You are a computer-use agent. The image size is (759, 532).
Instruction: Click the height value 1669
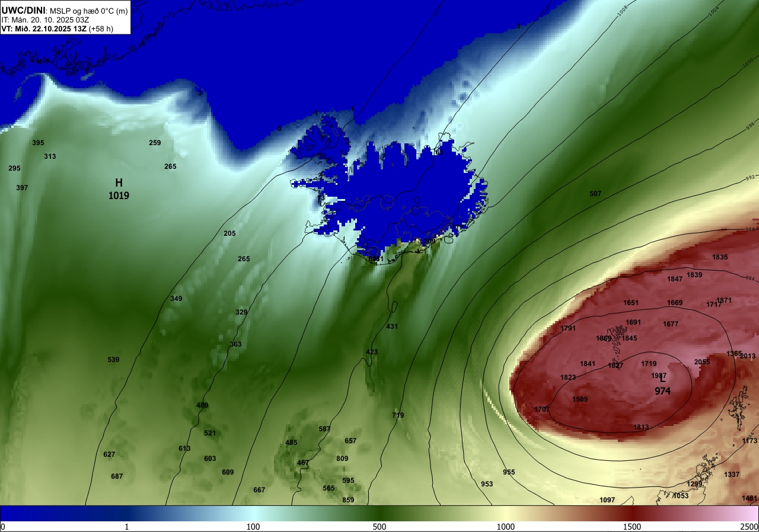click(x=675, y=303)
